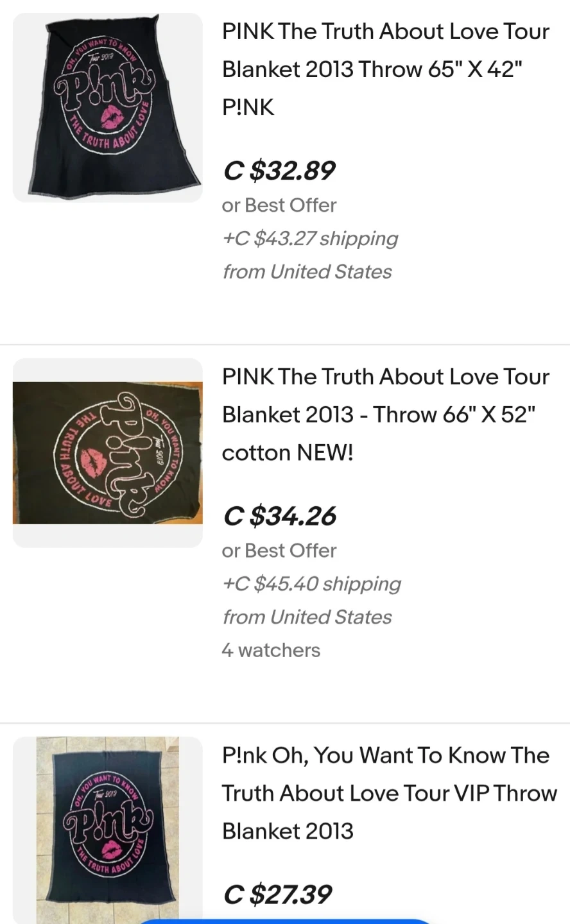Select the C $27.39 price
The width and height of the screenshot is (570, 924).
(277, 894)
